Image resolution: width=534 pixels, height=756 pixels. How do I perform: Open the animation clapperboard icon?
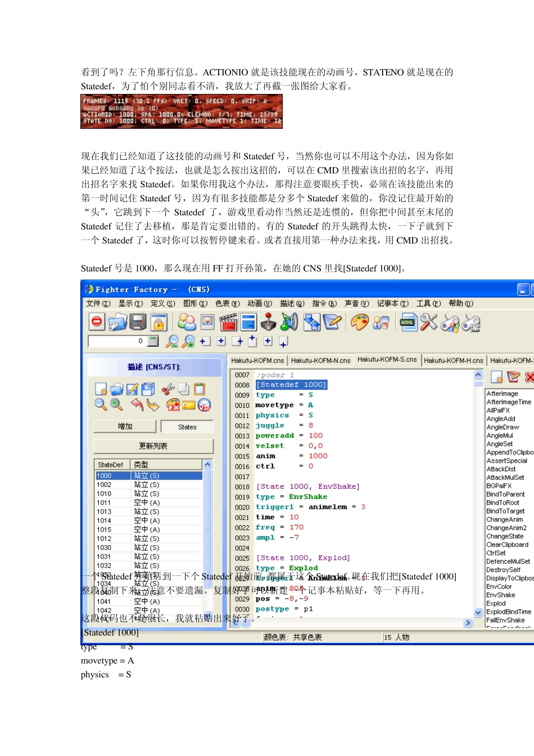click(228, 322)
